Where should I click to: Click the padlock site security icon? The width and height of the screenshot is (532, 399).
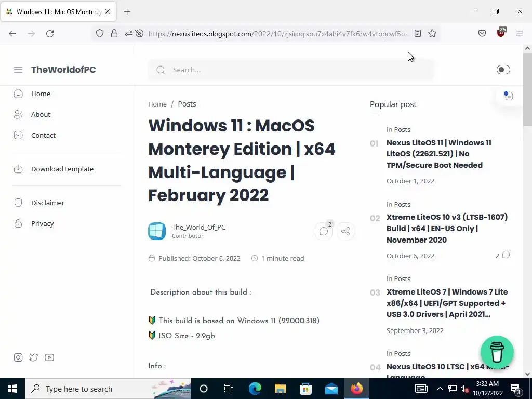[114, 33]
